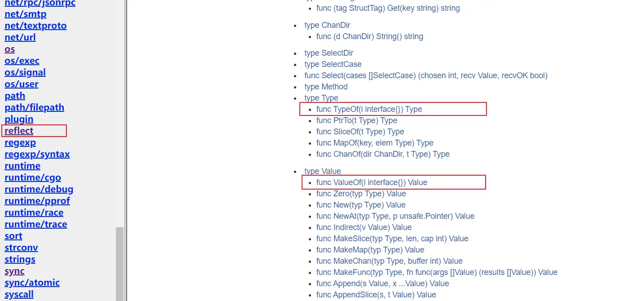Jump to func MakeFunc index entry
This screenshot has height=301, width=644.
click(437, 272)
